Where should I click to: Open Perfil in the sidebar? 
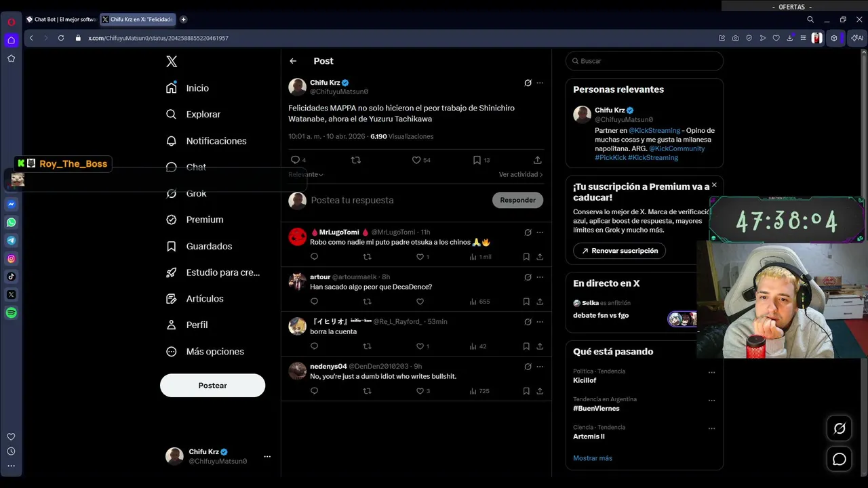[187, 325]
